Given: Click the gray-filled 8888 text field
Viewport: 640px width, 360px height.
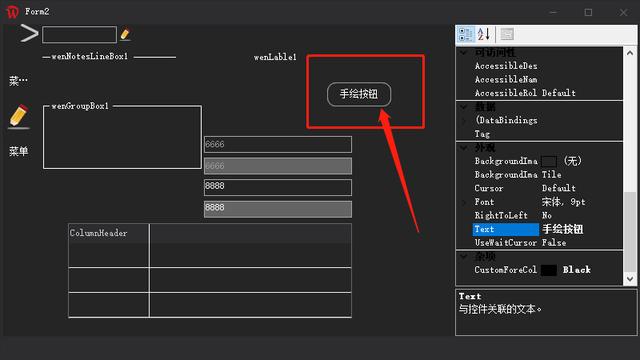Looking at the screenshot, I should tap(278, 209).
